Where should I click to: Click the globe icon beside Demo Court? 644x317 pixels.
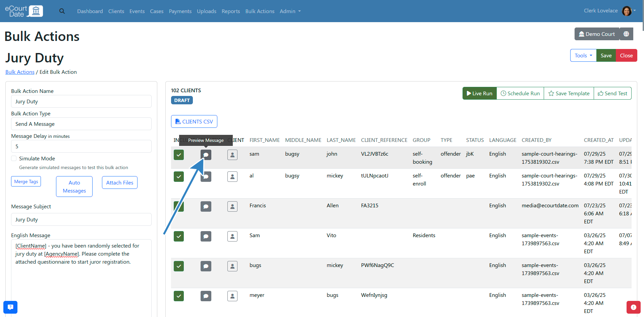[626, 34]
